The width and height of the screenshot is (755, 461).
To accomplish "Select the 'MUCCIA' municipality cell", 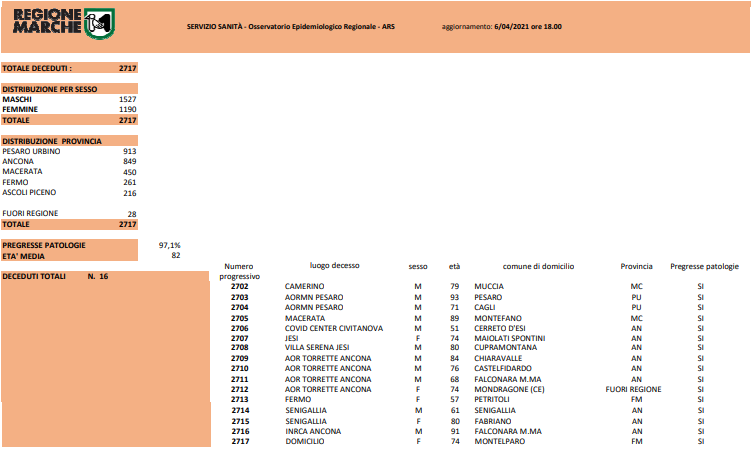I will (489, 287).
